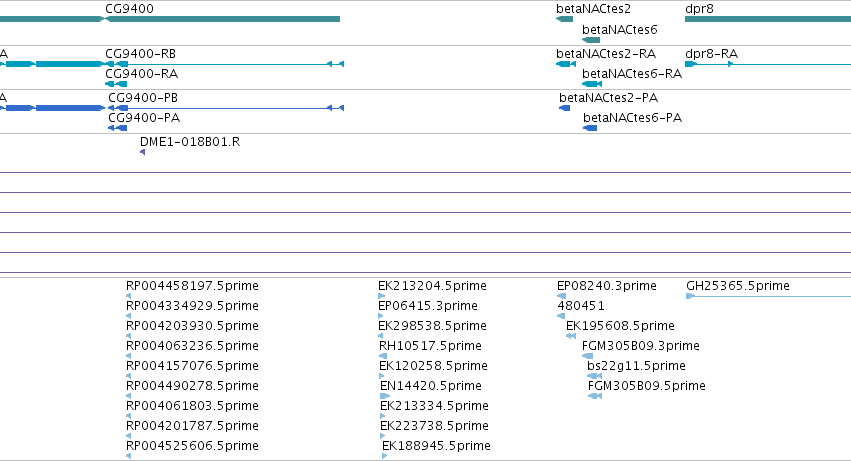Click EST FGM305B09.5prime
851x461 pixels.
coord(646,386)
